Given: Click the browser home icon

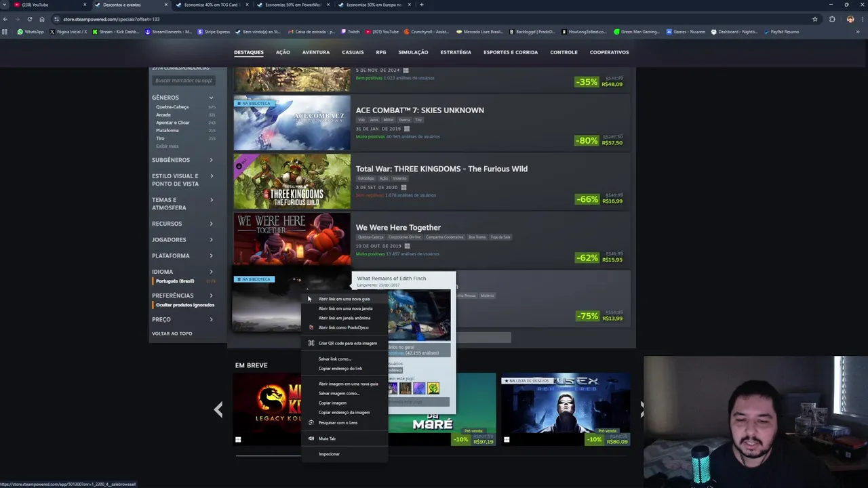Looking at the screenshot, I should pyautogui.click(x=42, y=19).
